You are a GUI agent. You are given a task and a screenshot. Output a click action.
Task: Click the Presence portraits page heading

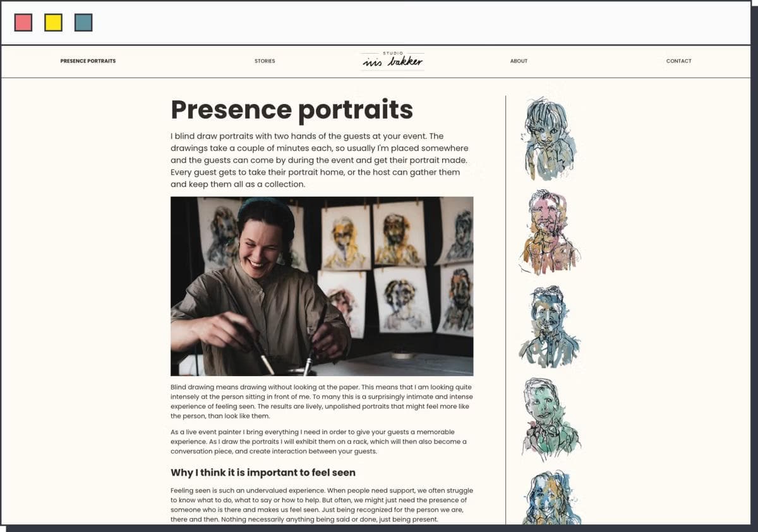pyautogui.click(x=291, y=109)
